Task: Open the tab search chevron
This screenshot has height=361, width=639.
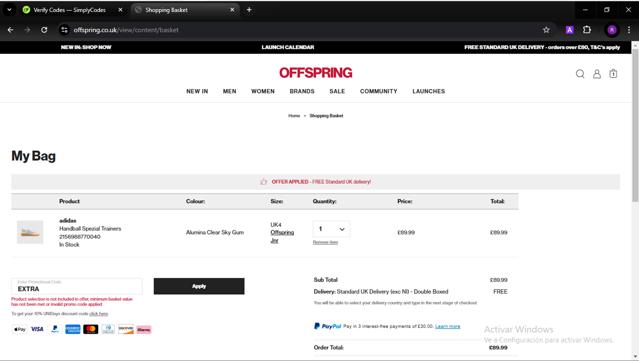Action: point(9,10)
